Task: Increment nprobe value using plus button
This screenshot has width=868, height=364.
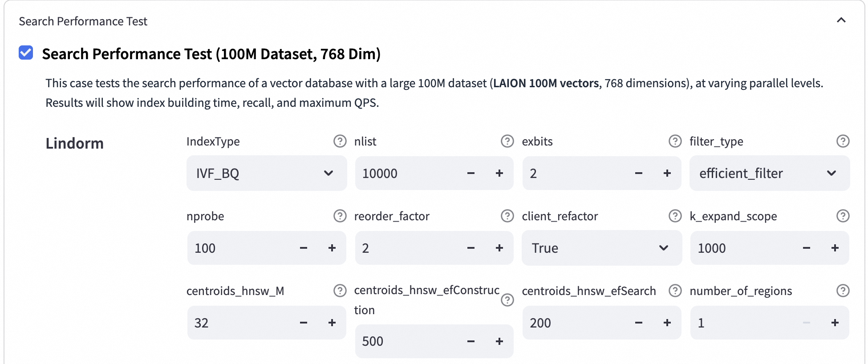Action: [x=332, y=248]
